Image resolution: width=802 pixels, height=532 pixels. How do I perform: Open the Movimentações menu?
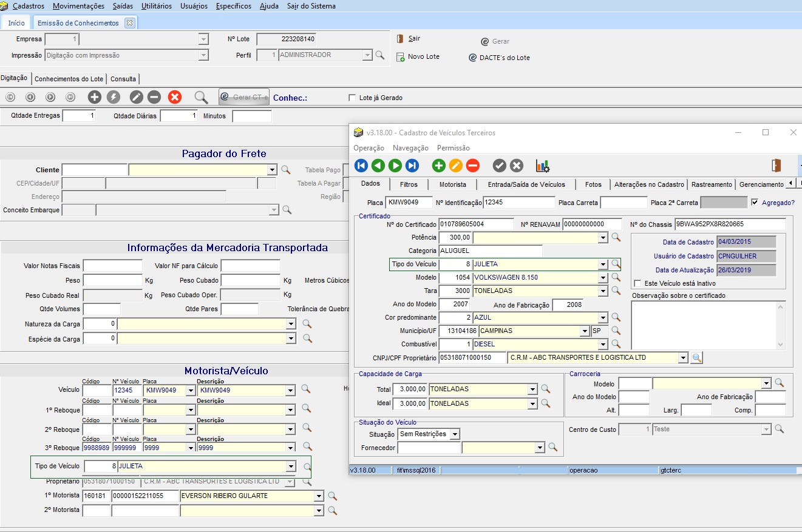(x=78, y=6)
